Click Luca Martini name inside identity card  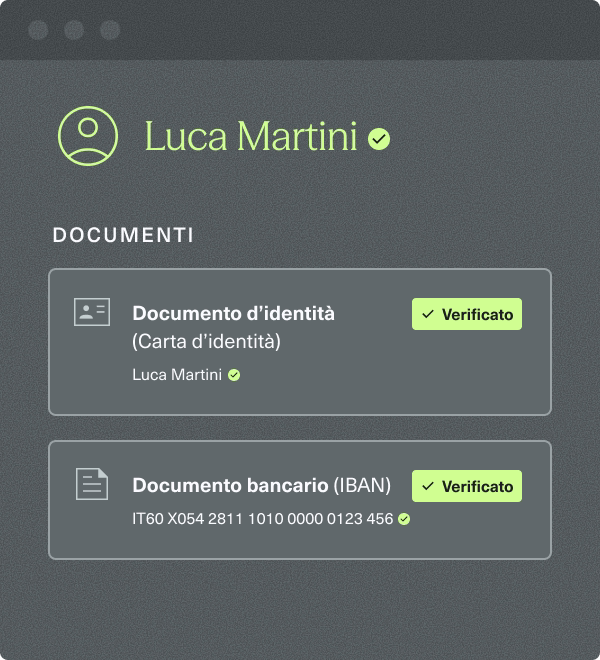(x=177, y=376)
